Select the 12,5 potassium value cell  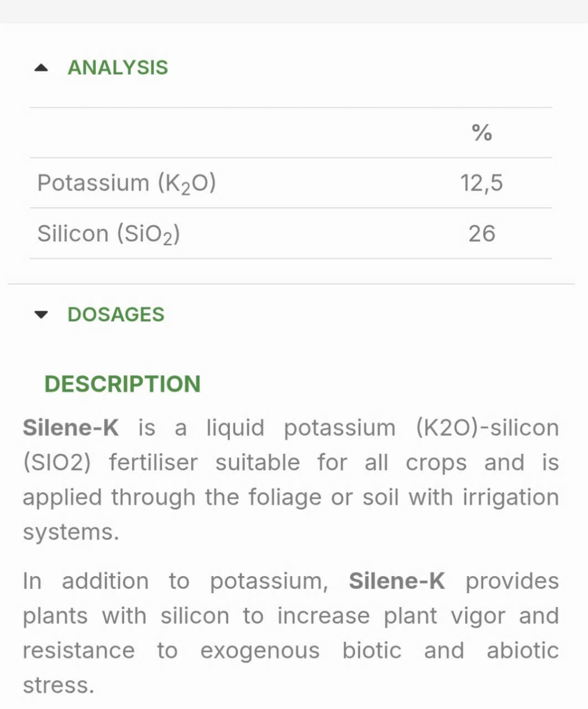click(482, 183)
